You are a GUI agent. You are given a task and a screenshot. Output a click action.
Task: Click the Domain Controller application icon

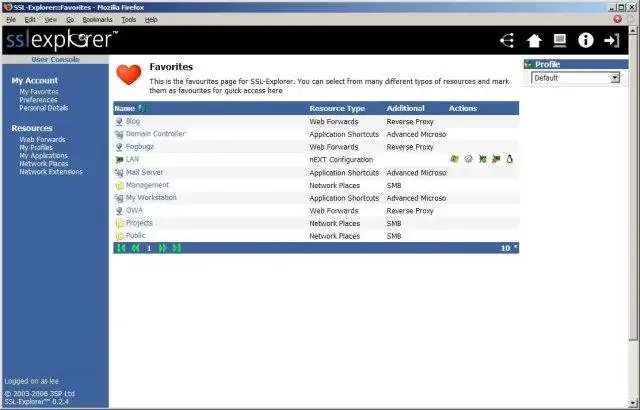click(x=119, y=134)
